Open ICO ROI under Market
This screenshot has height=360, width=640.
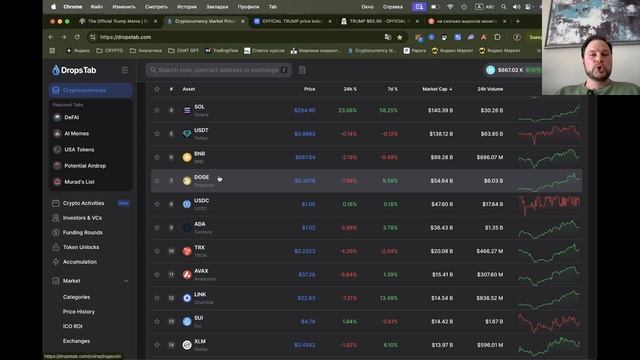click(x=73, y=326)
